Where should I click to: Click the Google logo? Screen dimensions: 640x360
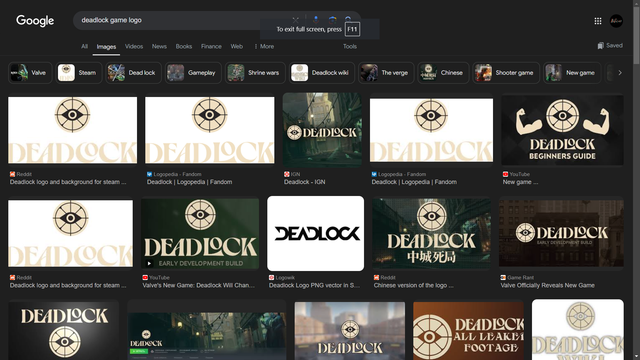(x=35, y=20)
